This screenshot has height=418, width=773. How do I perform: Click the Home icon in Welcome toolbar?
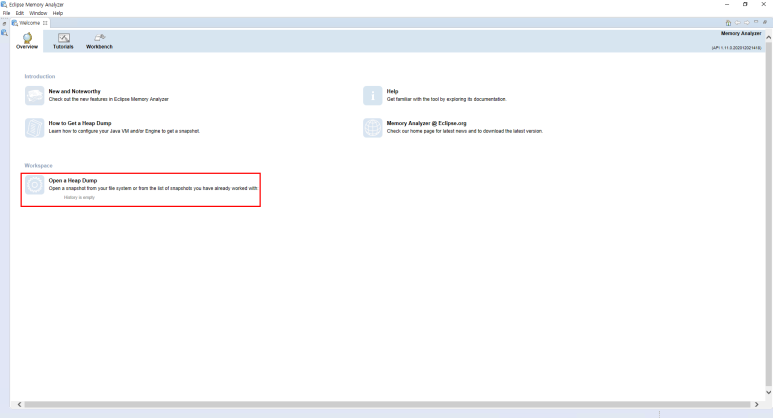728,23
